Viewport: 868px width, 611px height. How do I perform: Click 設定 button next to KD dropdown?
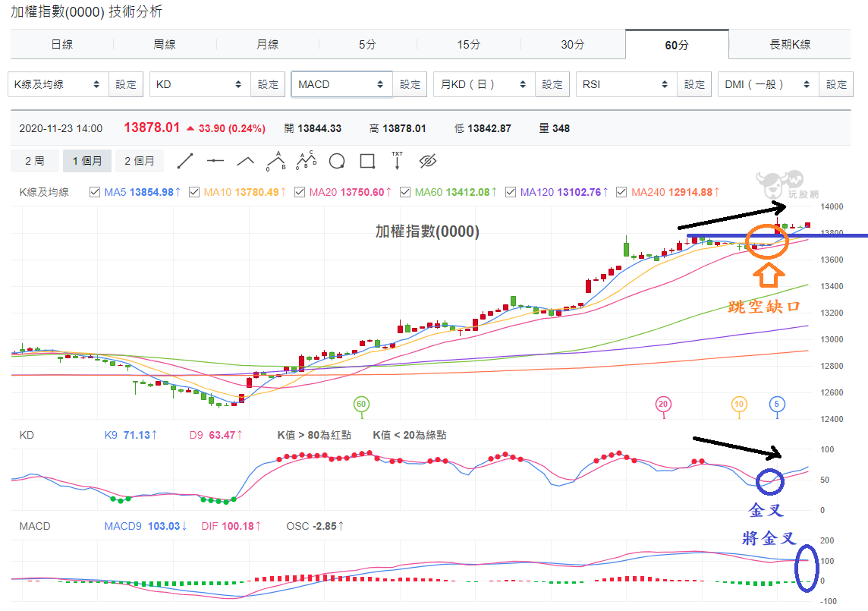coord(268,84)
